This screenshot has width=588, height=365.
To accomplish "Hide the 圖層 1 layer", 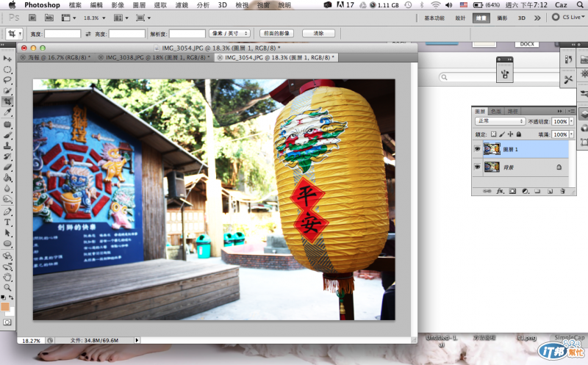I will (477, 149).
